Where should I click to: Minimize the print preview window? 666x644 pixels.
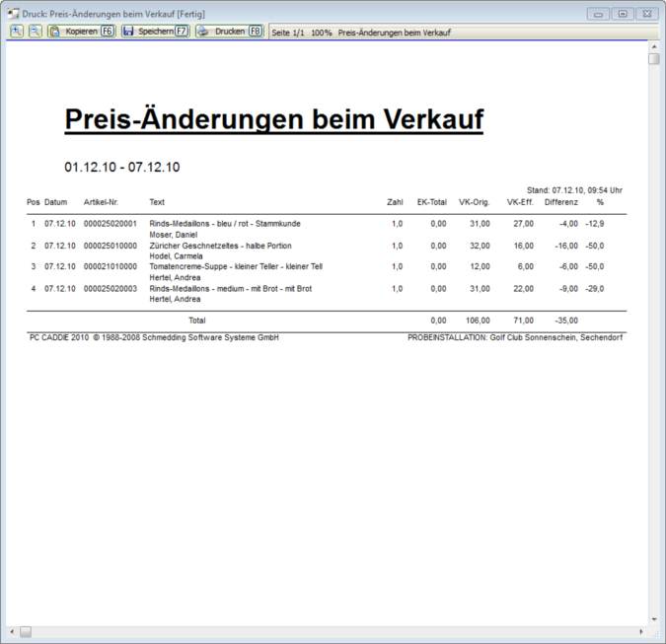tap(599, 14)
